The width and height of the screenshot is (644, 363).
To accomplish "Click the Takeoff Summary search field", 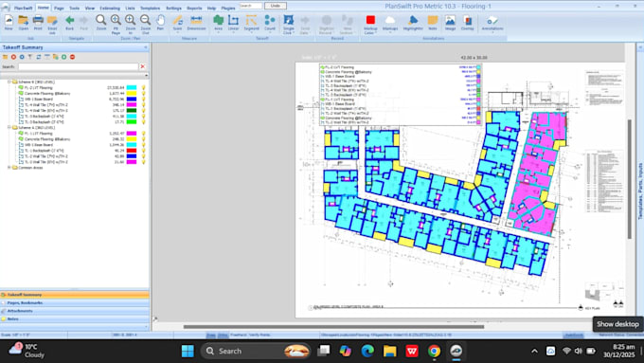I will (x=78, y=66).
